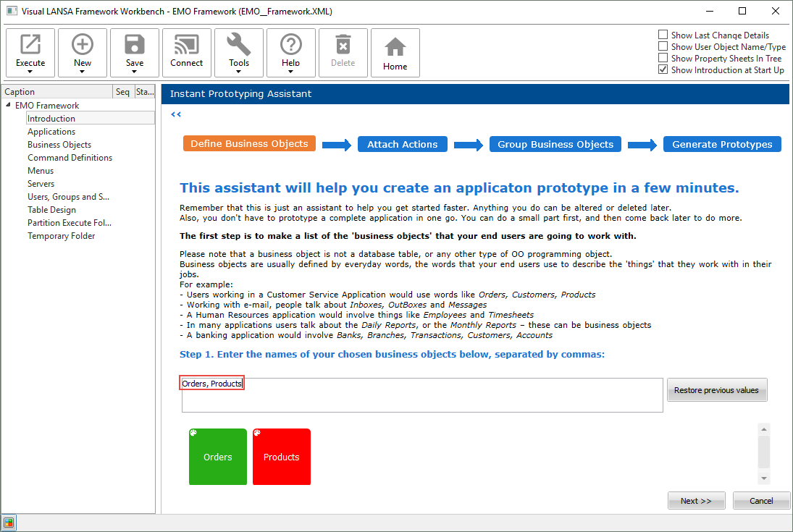
Task: Click the tile area scrollbar down arrow
Action: 763,478
